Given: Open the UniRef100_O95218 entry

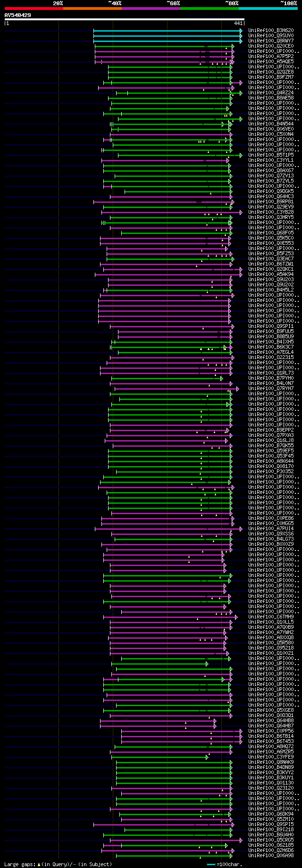Looking at the screenshot, I should (271, 648).
